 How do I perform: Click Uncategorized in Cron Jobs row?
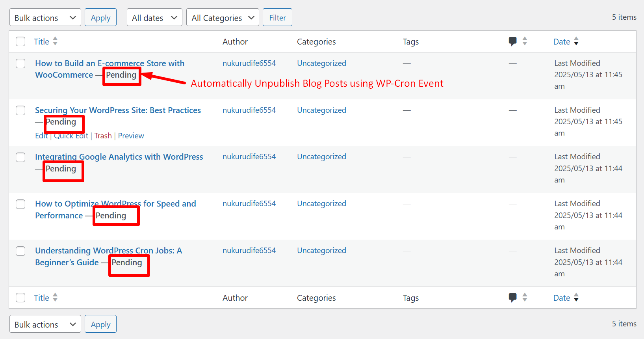pyautogui.click(x=321, y=250)
